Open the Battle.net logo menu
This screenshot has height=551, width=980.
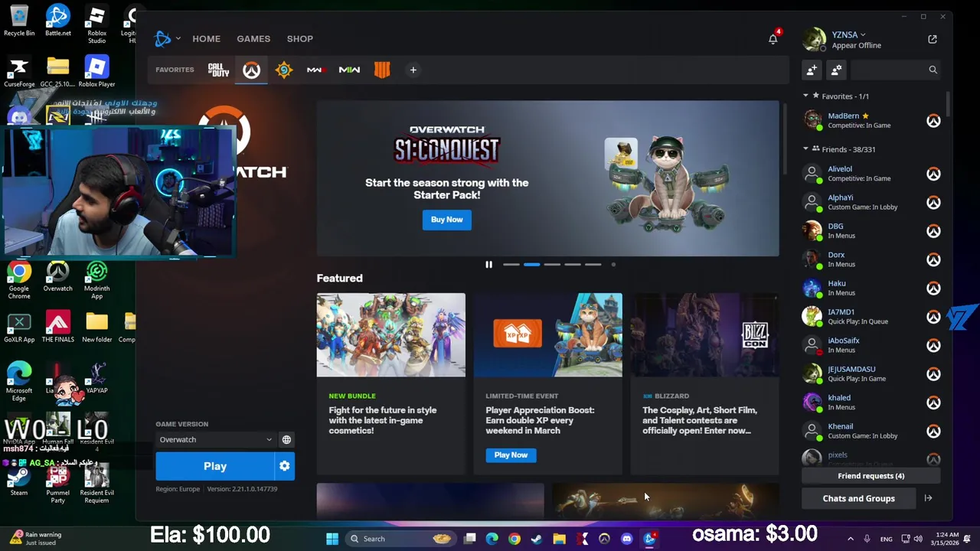click(167, 38)
